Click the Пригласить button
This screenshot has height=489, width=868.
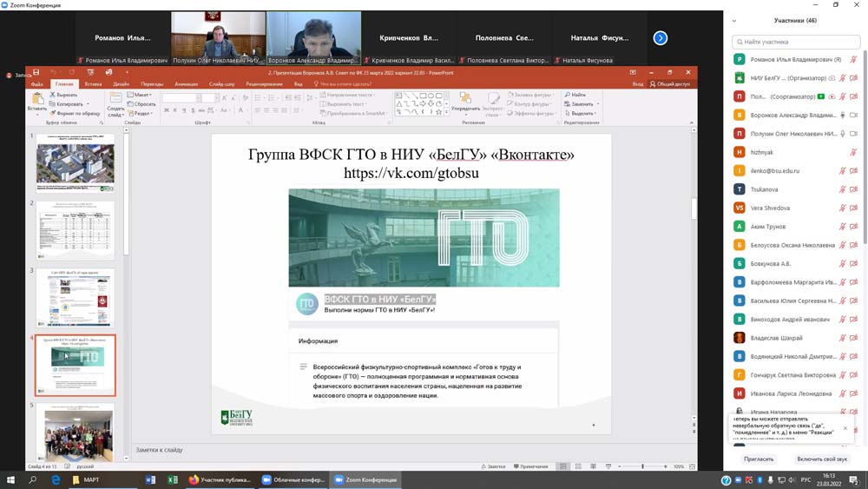pyautogui.click(x=759, y=459)
